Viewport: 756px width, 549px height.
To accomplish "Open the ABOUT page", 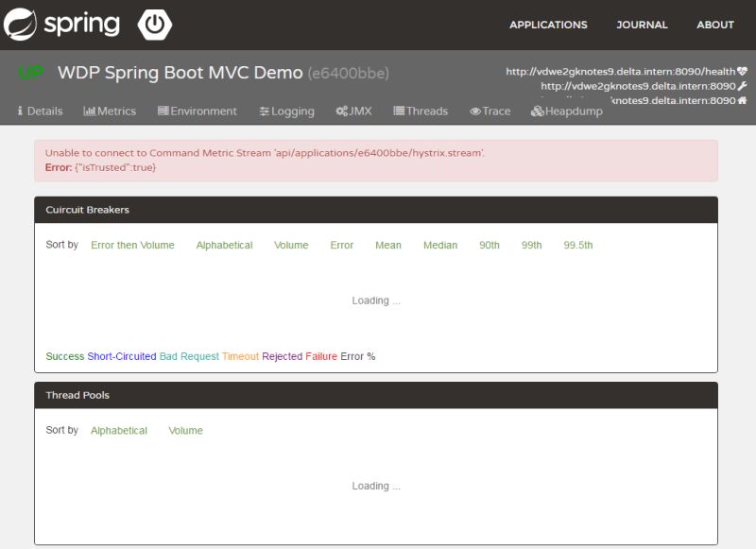I will tap(714, 25).
